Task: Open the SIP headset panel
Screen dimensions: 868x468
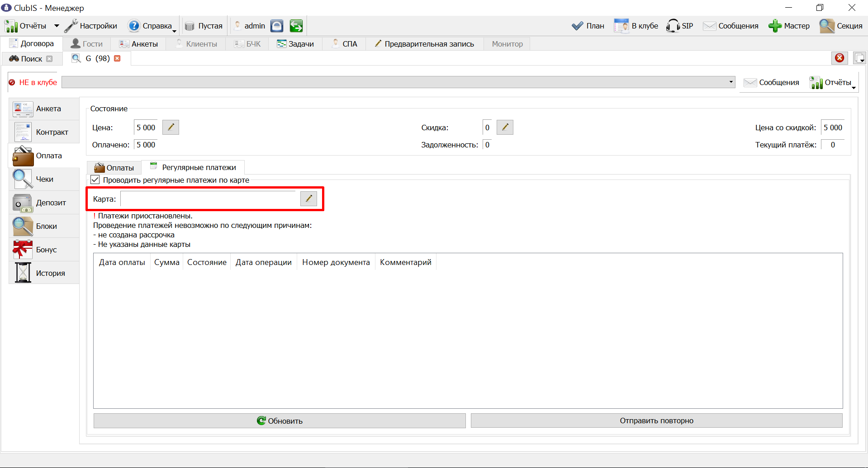Action: [679, 26]
